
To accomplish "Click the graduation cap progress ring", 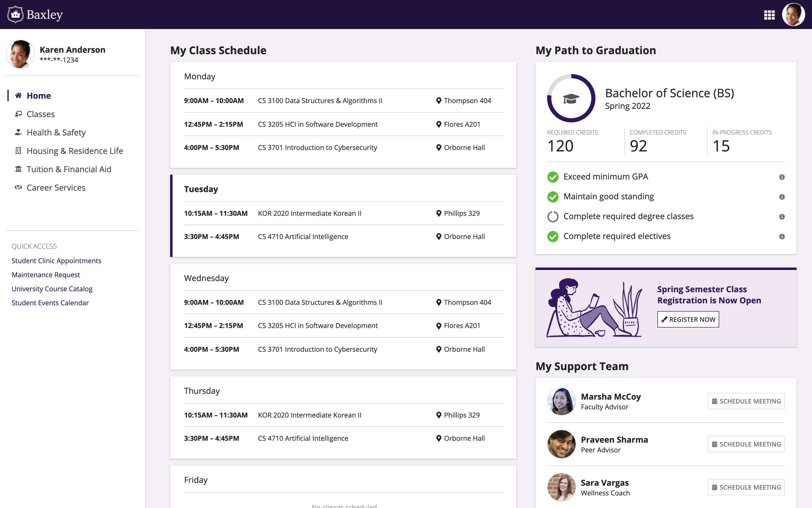I will [571, 98].
